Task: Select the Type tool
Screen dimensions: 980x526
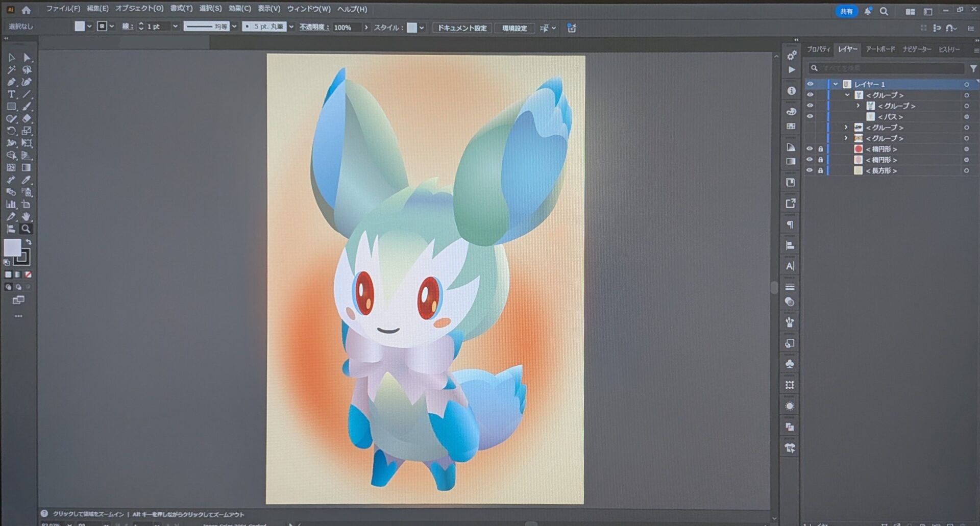Action: coord(11,94)
